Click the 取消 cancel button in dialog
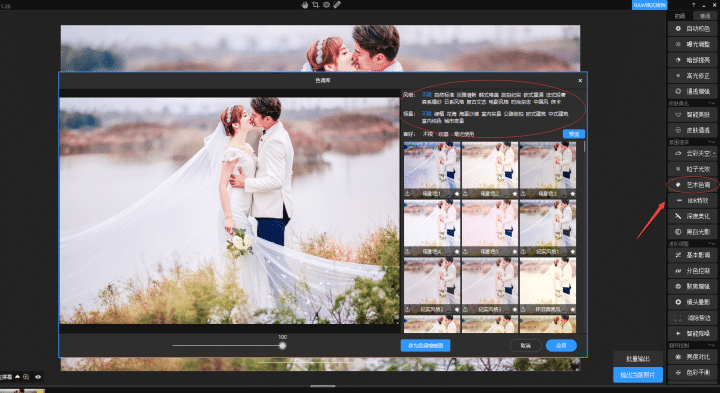The height and width of the screenshot is (393, 720). click(526, 345)
